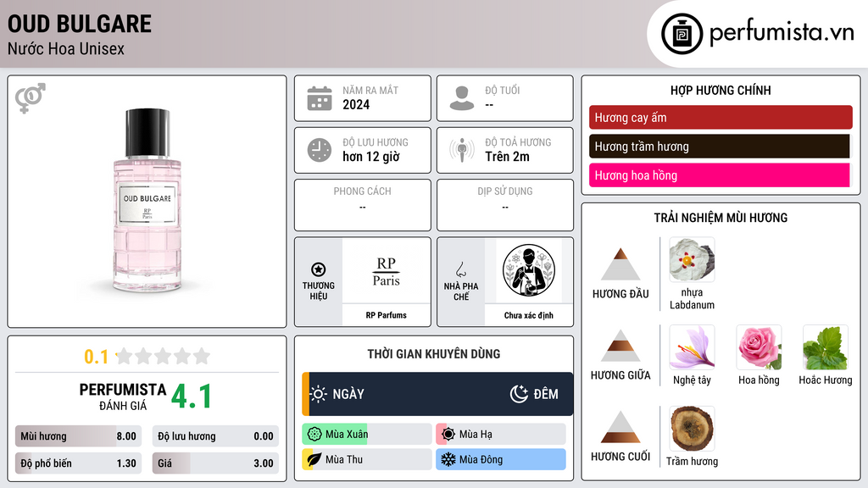
Task: Click the Độ lưu hương 0.00 score bar
Action: coord(215,436)
